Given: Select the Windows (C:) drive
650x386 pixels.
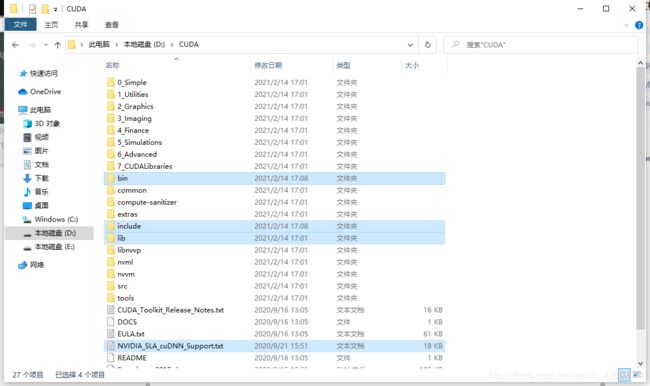Looking at the screenshot, I should click(x=50, y=219).
